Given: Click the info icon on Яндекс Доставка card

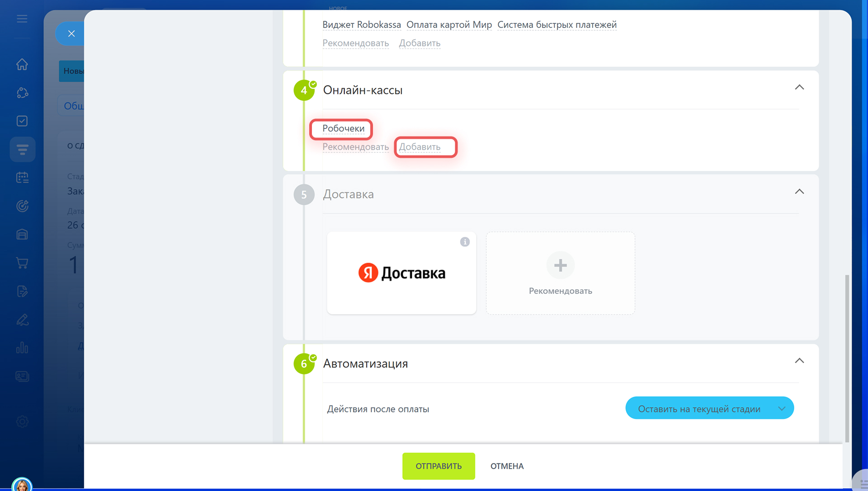Looking at the screenshot, I should click(465, 242).
